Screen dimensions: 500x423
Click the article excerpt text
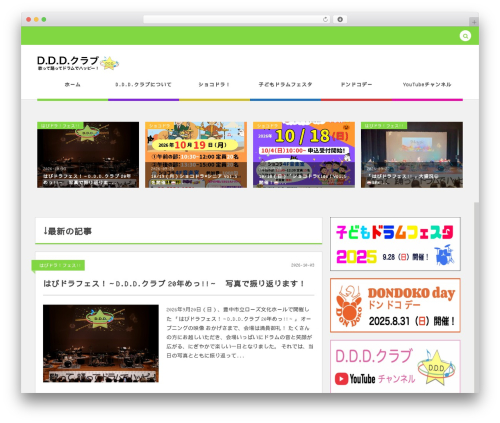click(240, 332)
